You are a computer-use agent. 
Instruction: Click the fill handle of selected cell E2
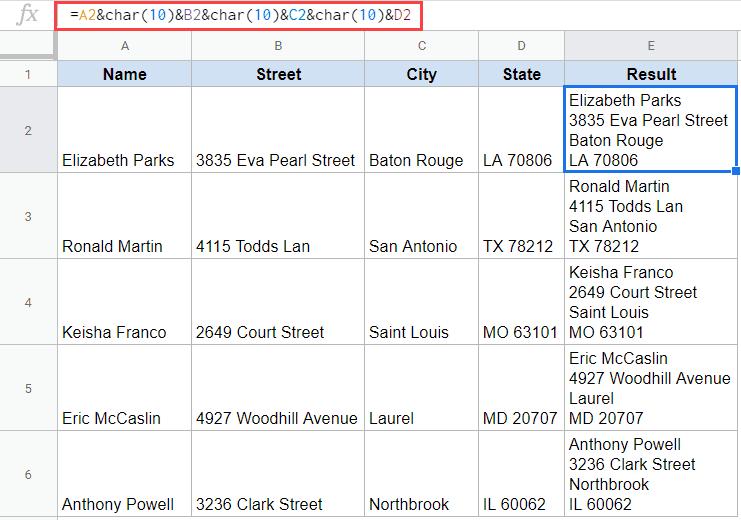(736, 171)
